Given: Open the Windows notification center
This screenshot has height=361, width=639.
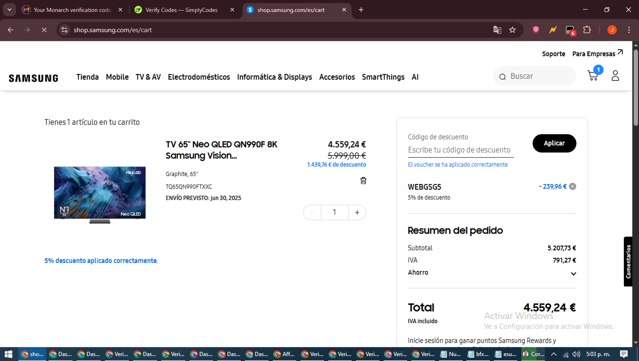Looking at the screenshot, I should [x=624, y=354].
